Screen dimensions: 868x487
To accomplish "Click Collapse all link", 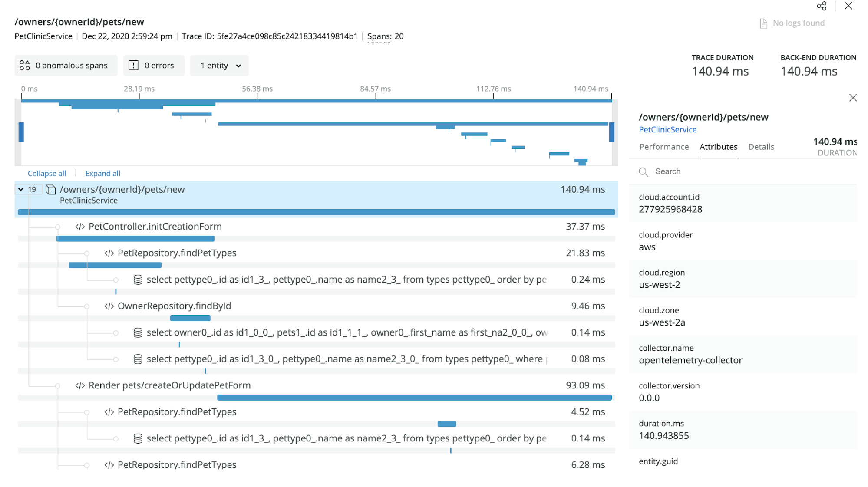I will 47,173.
